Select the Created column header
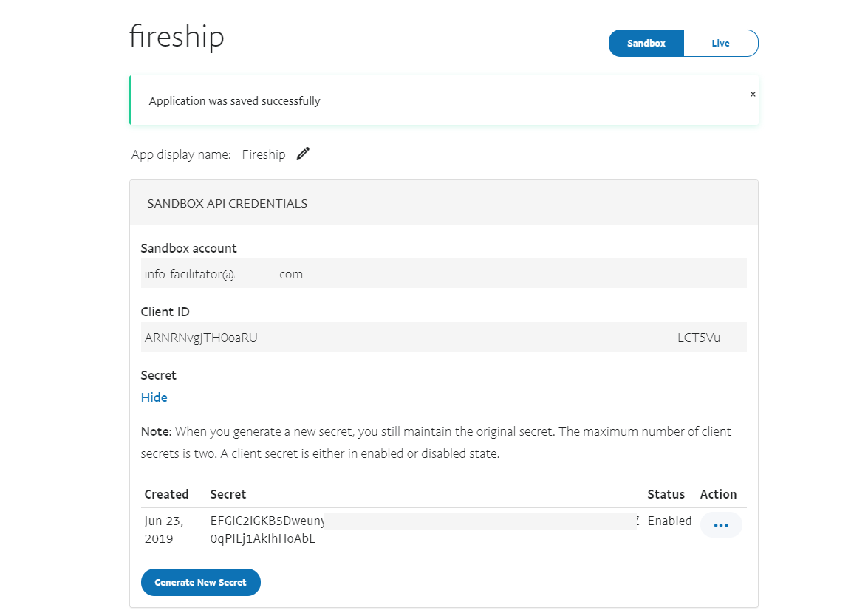Viewport: 868px width, 613px height. pyautogui.click(x=167, y=493)
